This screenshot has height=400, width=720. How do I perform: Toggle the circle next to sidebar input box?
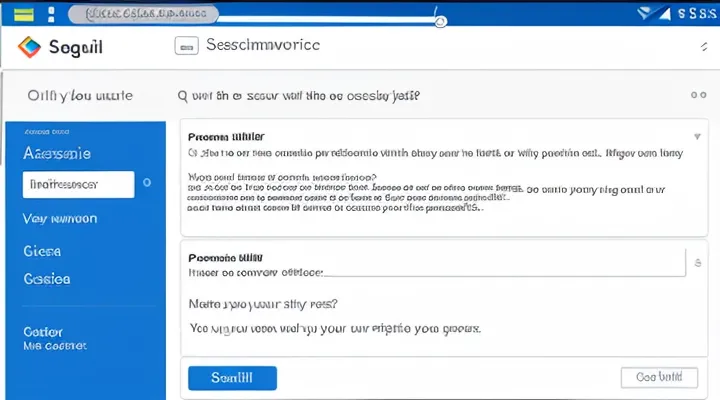147,183
